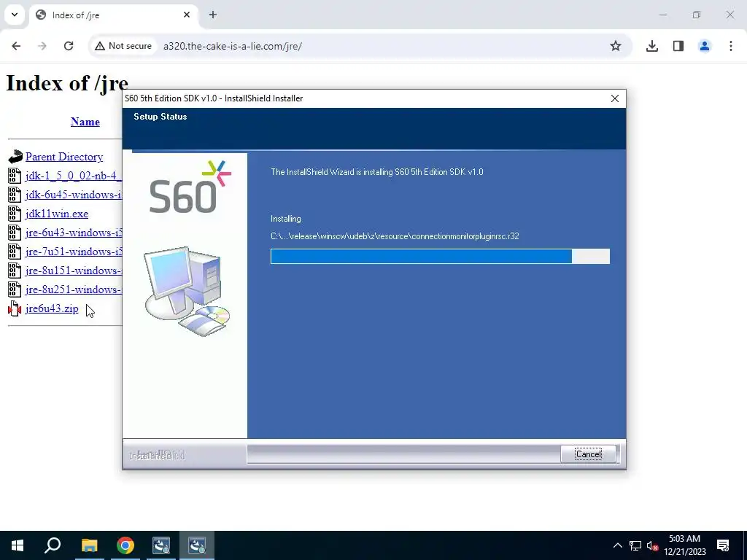Switch to Chrome from taskbar
The height and width of the screenshot is (560, 747).
[x=125, y=545]
